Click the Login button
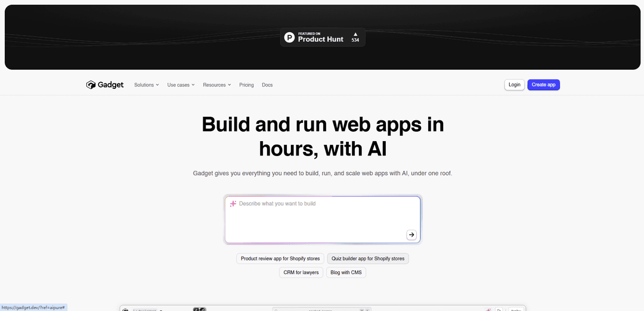 pos(514,85)
